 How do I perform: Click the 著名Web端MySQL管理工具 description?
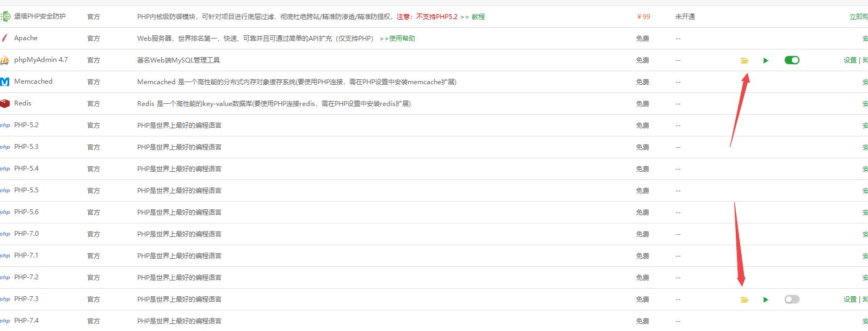tap(178, 60)
